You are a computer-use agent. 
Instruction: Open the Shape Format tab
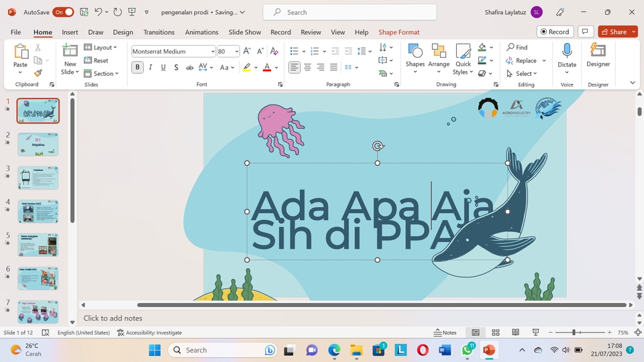pyautogui.click(x=398, y=32)
